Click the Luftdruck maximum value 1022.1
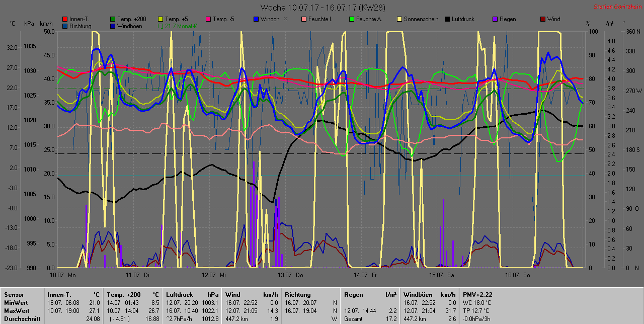 tap(210, 311)
